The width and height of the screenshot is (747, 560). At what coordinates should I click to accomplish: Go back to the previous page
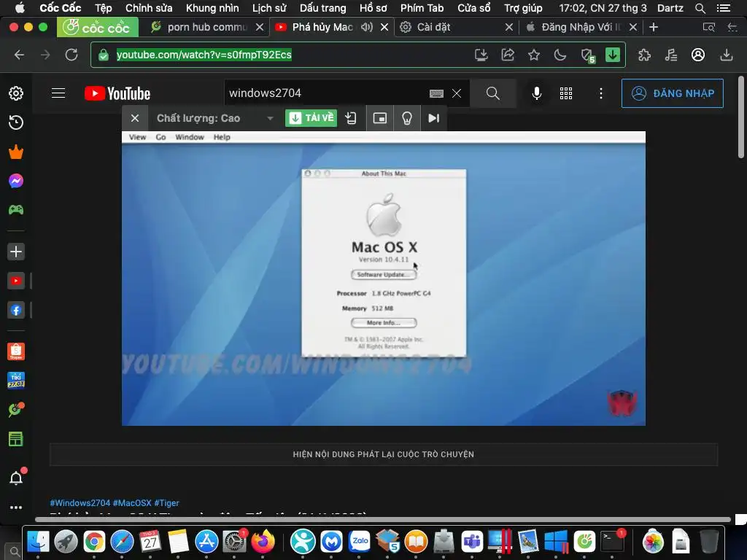19,55
